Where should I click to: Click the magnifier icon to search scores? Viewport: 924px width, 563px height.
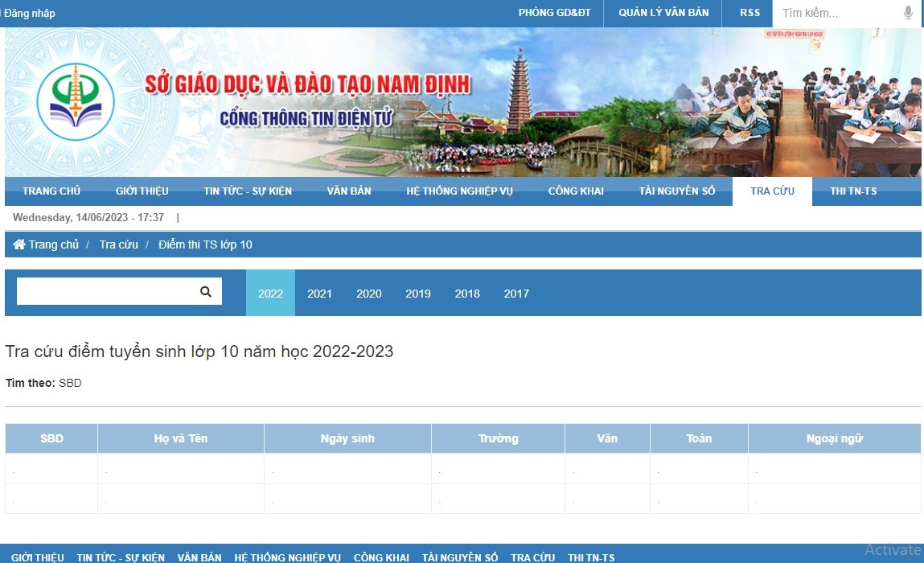tap(206, 291)
